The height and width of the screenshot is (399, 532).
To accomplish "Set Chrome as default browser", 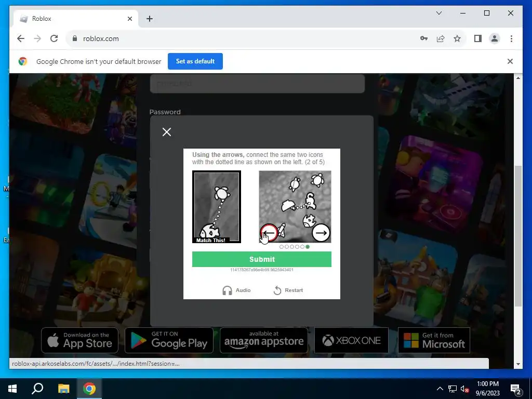I will (x=195, y=61).
